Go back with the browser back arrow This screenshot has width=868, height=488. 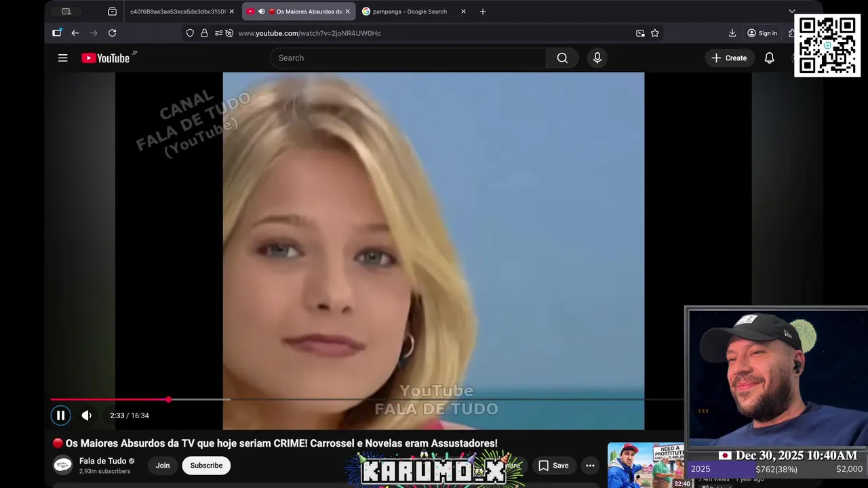point(75,33)
